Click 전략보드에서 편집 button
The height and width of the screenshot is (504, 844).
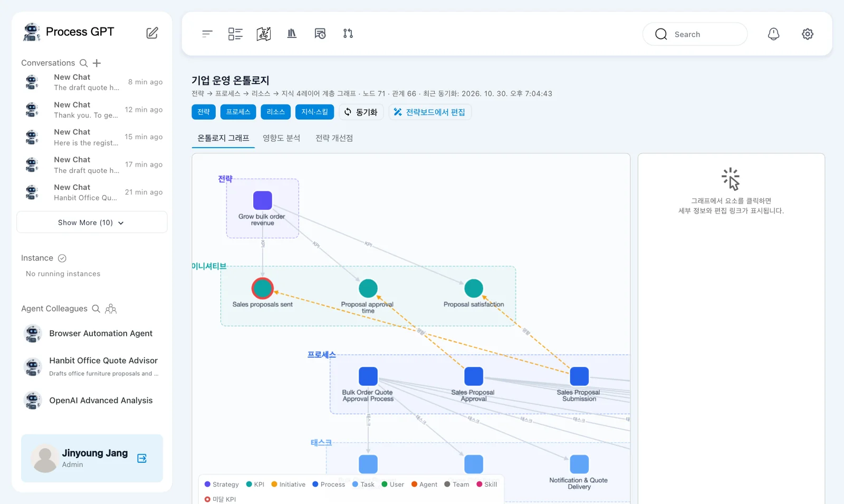point(430,112)
